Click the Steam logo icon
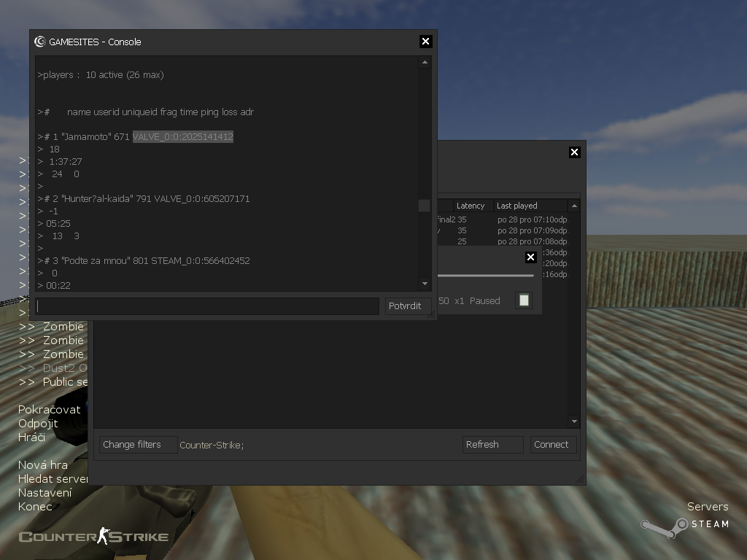Image resolution: width=747 pixels, height=560 pixels. pyautogui.click(x=664, y=525)
